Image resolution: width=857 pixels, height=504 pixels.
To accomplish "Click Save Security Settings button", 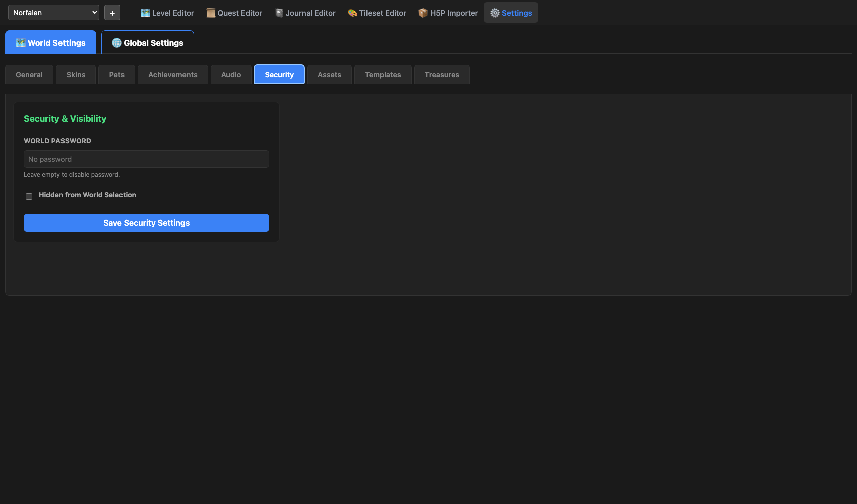I will pyautogui.click(x=146, y=223).
